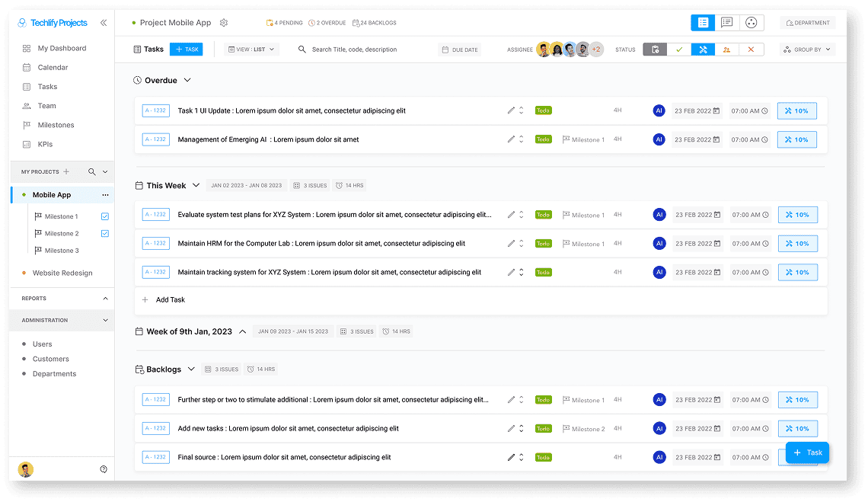The height and width of the screenshot is (502, 868).
Task: Open the help icon at sidebar bottom
Action: tap(104, 469)
